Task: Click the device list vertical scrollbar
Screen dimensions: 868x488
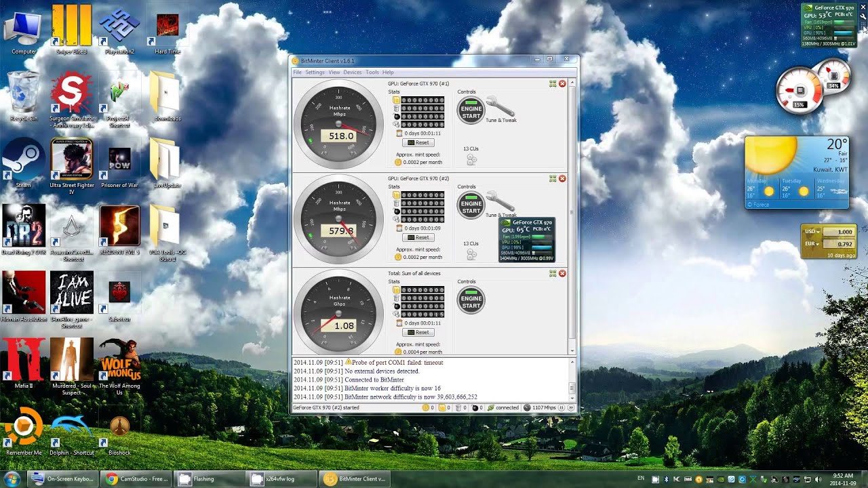Action: 572,217
